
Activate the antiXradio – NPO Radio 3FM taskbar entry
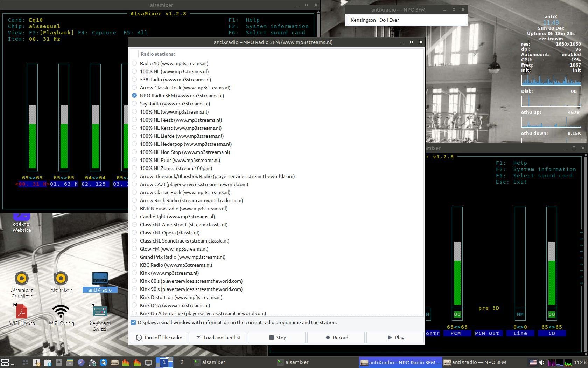400,362
